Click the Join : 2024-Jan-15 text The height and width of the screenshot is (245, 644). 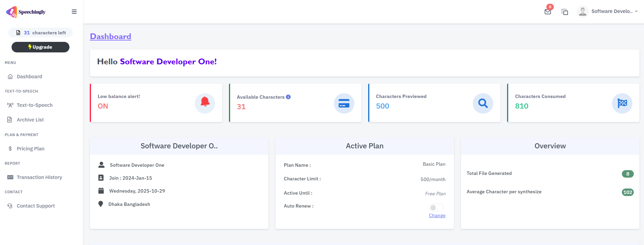tap(131, 178)
